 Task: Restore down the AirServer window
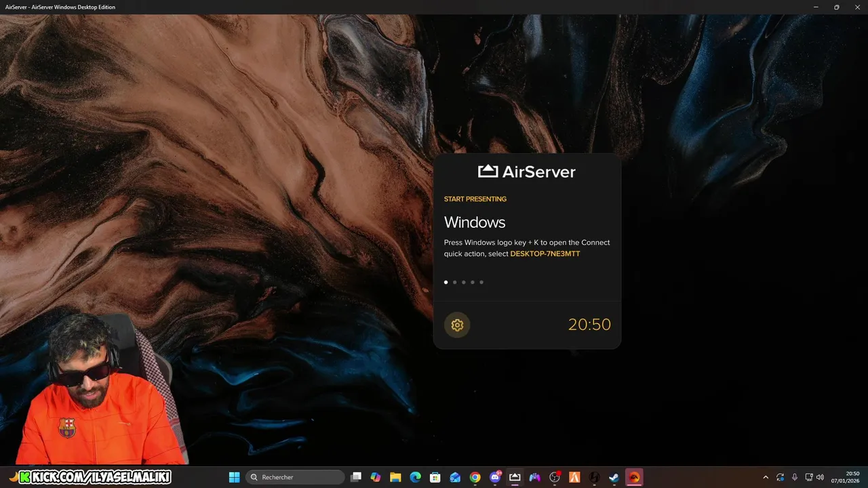[836, 7]
